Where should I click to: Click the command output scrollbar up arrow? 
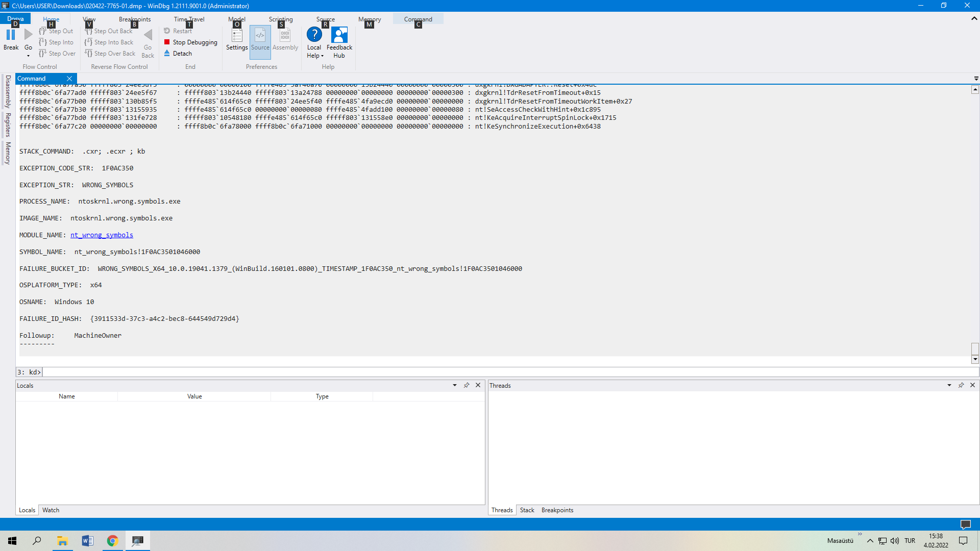(x=975, y=90)
